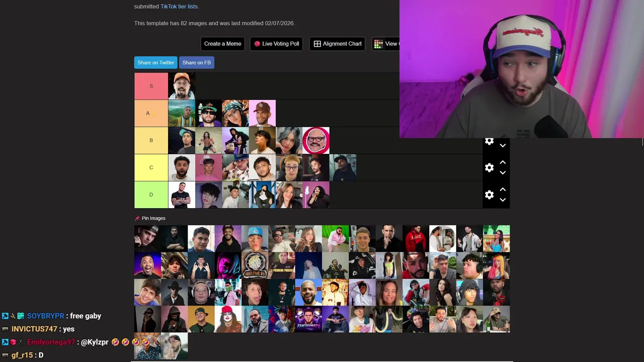
Task: Pick the crossed-arms man on white in D tier
Action: [182, 195]
